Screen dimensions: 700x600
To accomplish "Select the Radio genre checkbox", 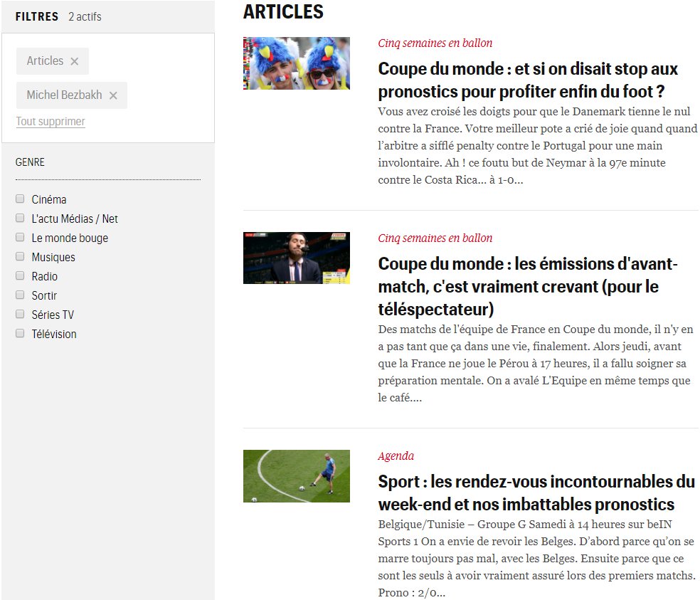I will tap(20, 275).
